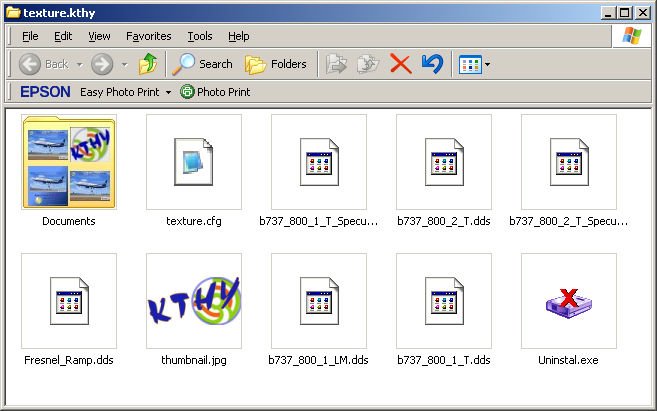The image size is (657, 411).
Task: Click the thumbnail.jpg file name
Action: (x=194, y=360)
